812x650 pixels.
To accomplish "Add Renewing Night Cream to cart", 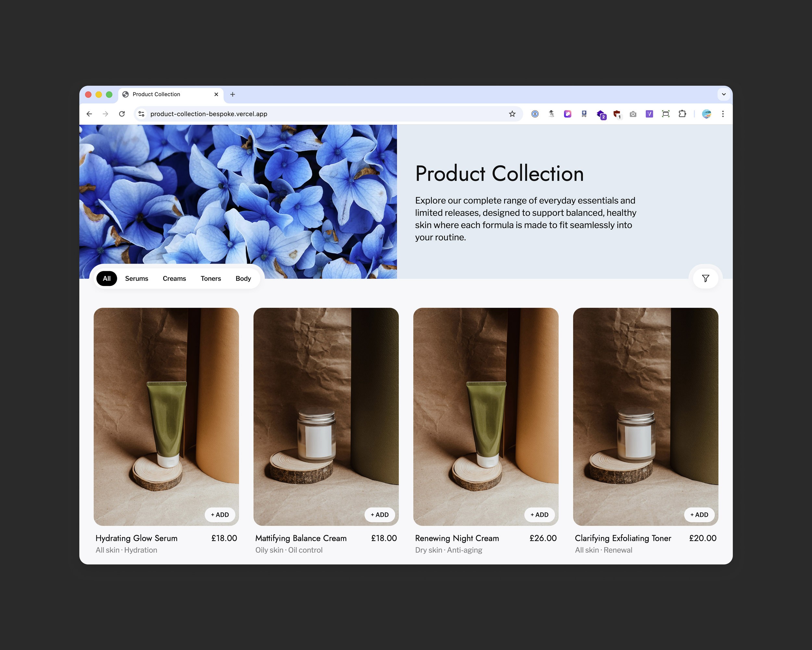I will coord(539,515).
